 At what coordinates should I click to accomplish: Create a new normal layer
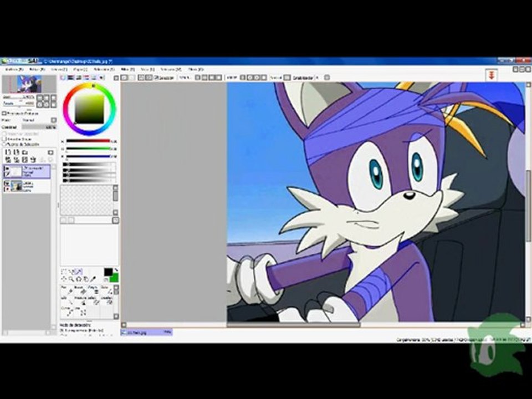8,152
